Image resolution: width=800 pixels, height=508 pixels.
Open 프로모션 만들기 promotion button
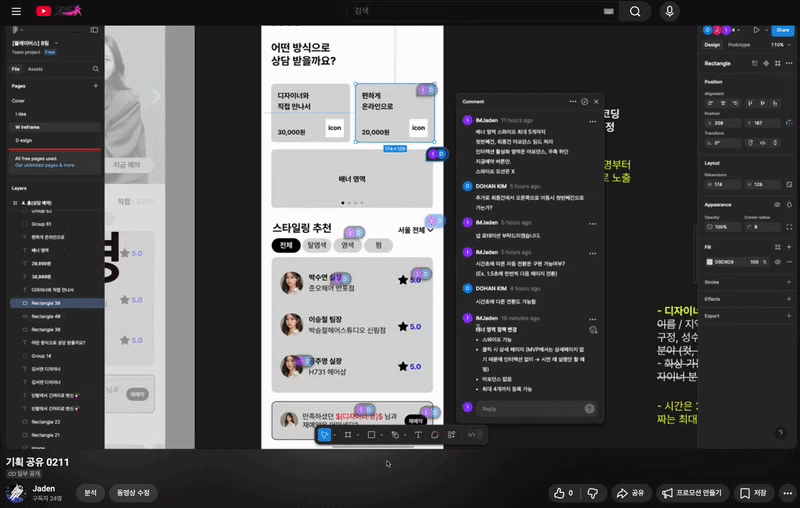click(691, 493)
